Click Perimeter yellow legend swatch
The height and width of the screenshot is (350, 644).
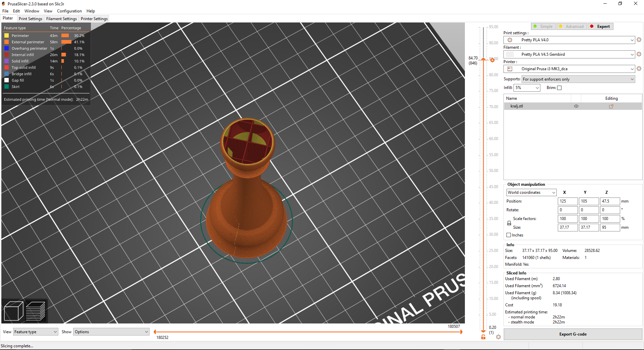(6, 36)
